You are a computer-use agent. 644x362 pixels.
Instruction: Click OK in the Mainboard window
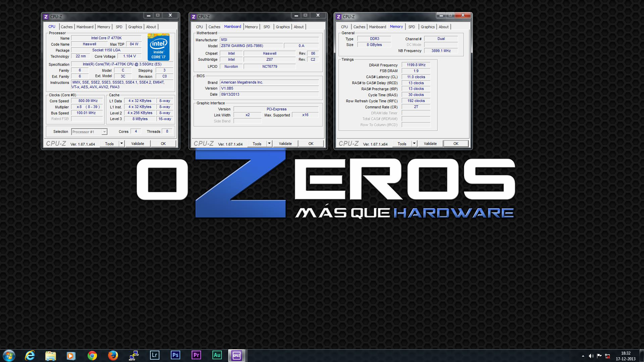[311, 144]
